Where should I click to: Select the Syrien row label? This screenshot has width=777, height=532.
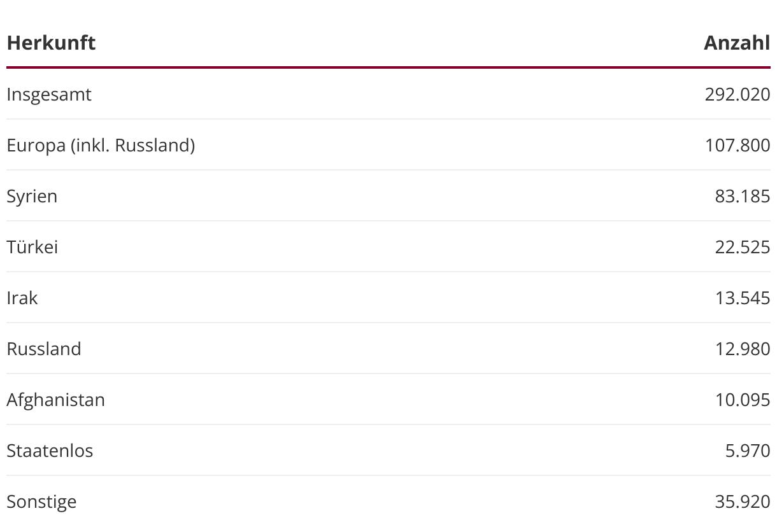(x=32, y=197)
